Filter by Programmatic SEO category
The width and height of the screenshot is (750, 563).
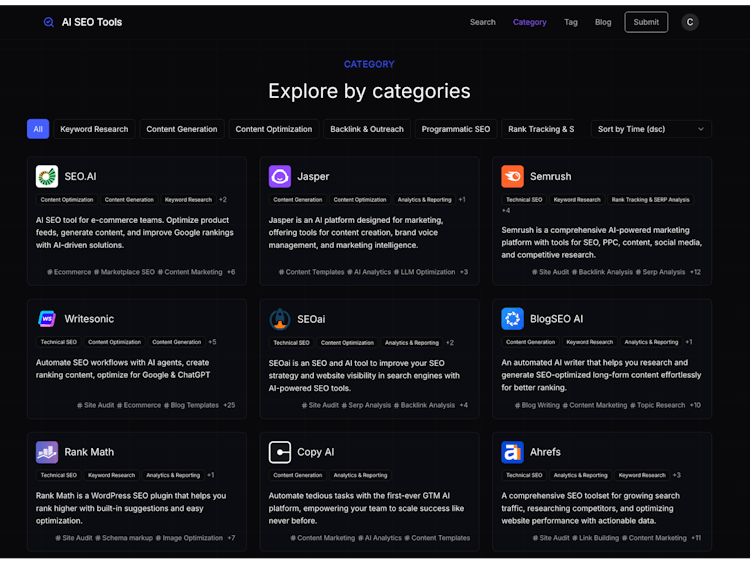tap(456, 129)
